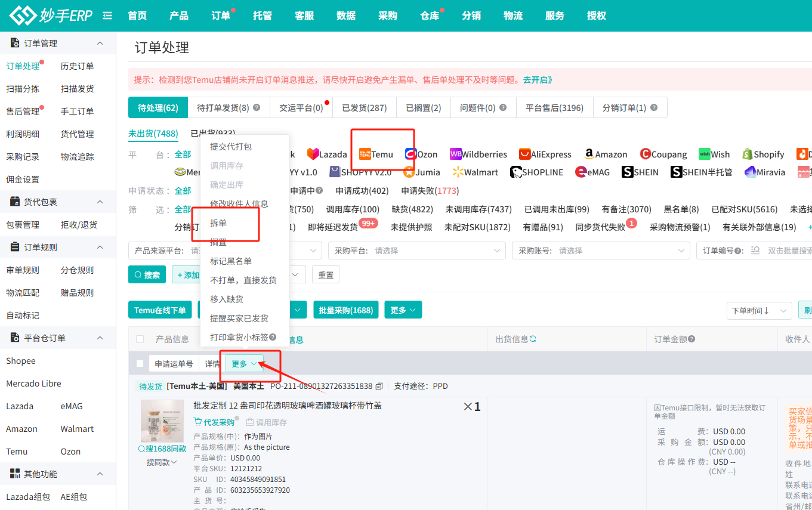
Task: Open the 去开启 link in warning banner
Action: 538,79
